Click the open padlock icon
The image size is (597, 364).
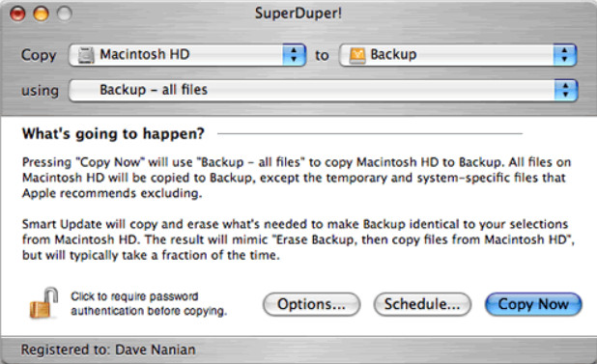(43, 303)
